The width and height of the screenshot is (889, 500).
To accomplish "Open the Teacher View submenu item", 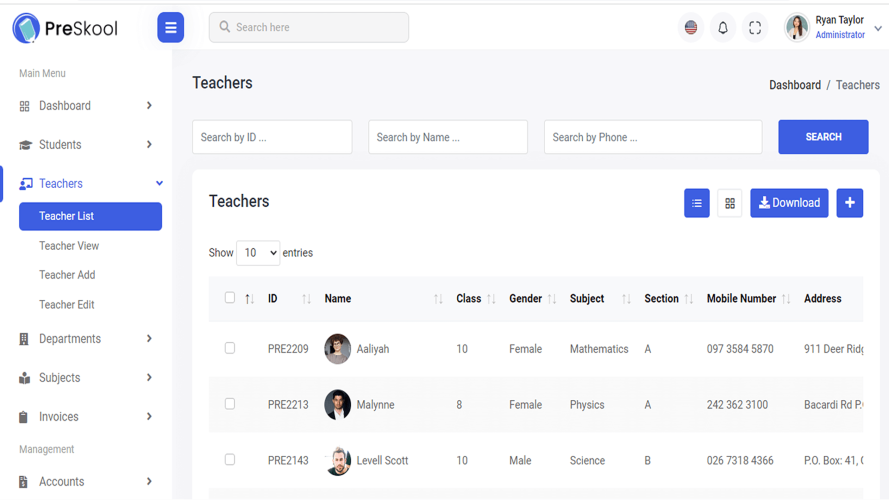I will [69, 245].
